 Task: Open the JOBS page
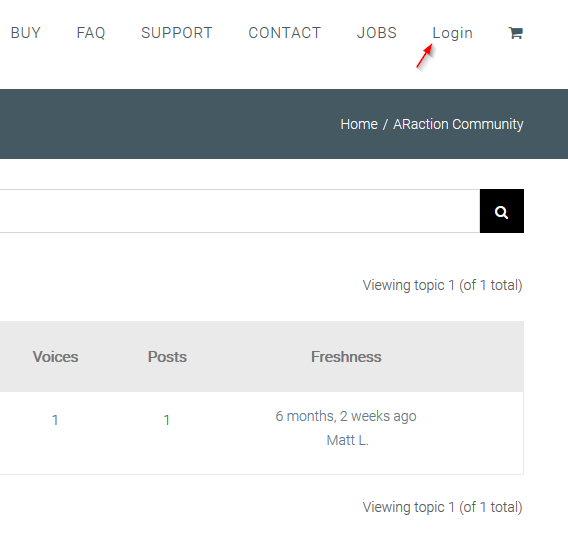(x=377, y=33)
